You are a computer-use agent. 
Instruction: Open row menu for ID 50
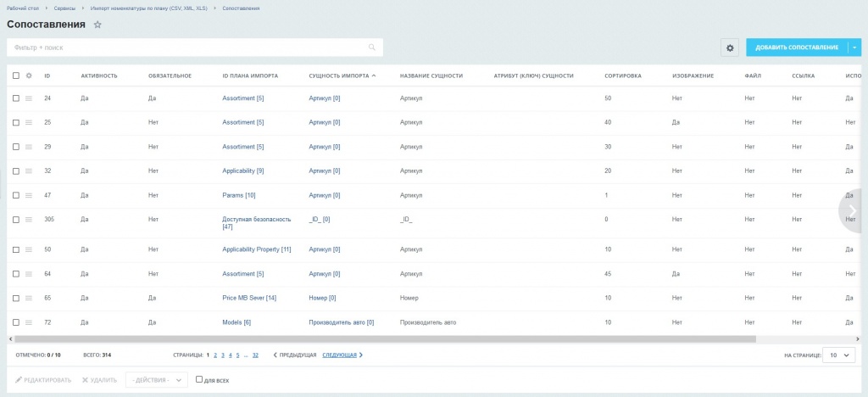pyautogui.click(x=29, y=249)
